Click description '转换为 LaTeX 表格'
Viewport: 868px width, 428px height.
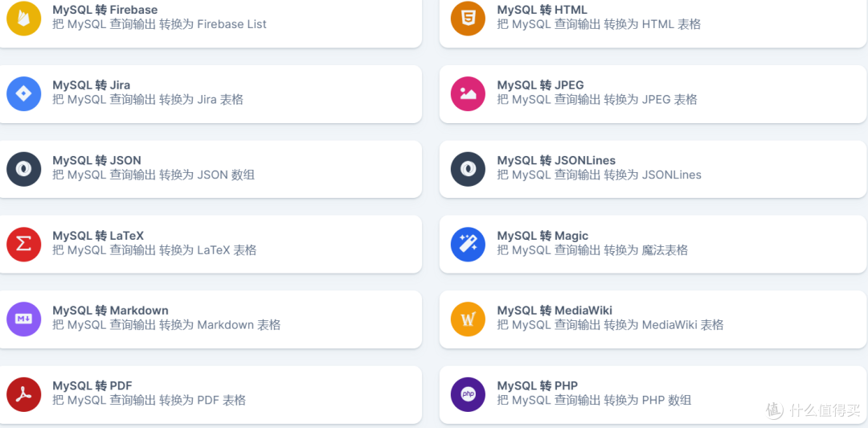208,250
